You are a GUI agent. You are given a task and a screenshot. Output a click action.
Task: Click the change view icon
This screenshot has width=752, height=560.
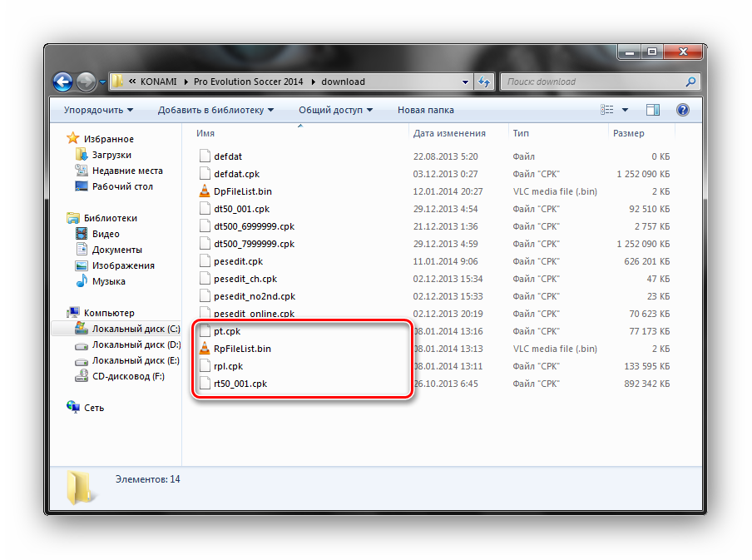(606, 110)
